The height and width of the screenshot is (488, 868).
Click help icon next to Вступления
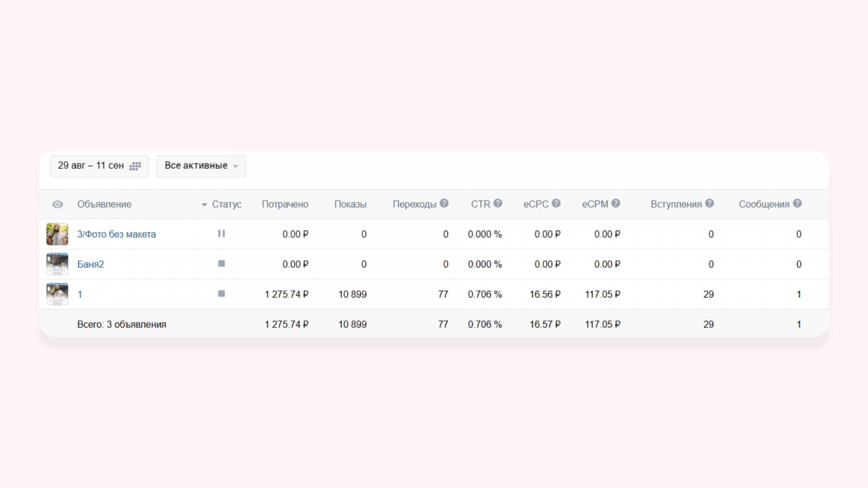(710, 203)
